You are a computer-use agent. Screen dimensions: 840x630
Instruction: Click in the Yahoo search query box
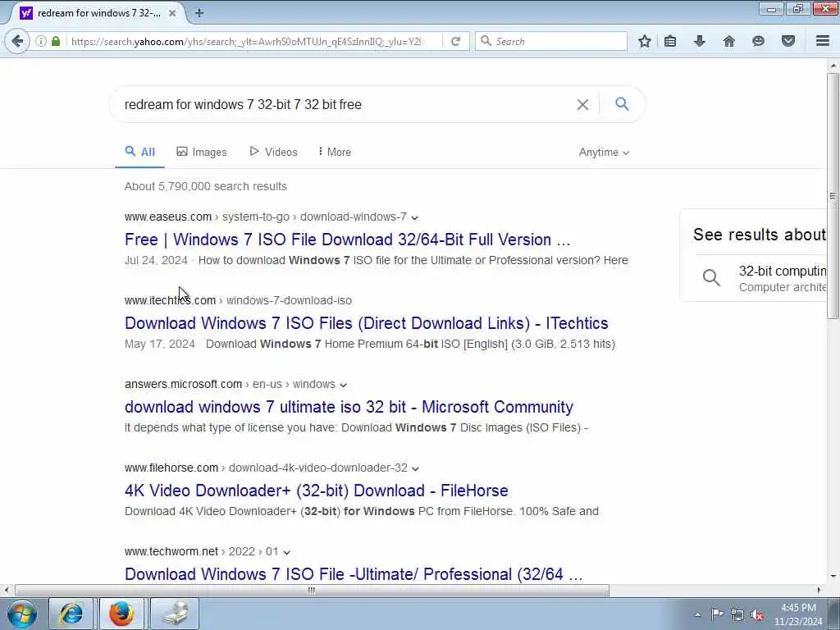coord(343,104)
